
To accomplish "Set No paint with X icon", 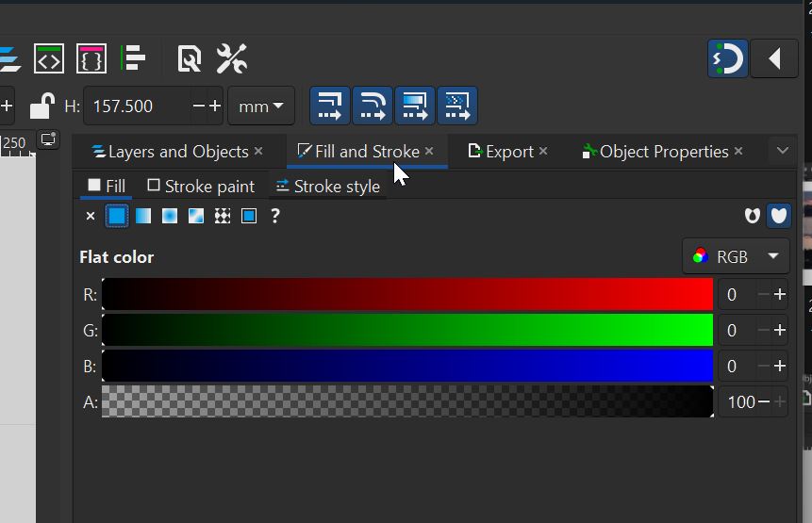I will point(91,216).
